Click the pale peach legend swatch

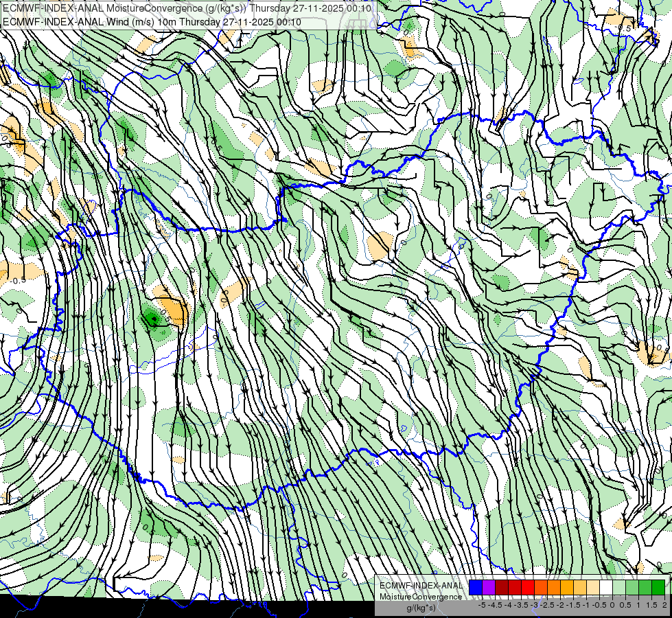(593, 587)
